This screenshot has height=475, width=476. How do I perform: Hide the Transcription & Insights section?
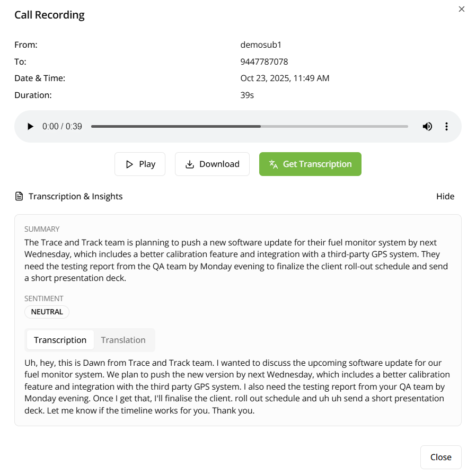445,197
